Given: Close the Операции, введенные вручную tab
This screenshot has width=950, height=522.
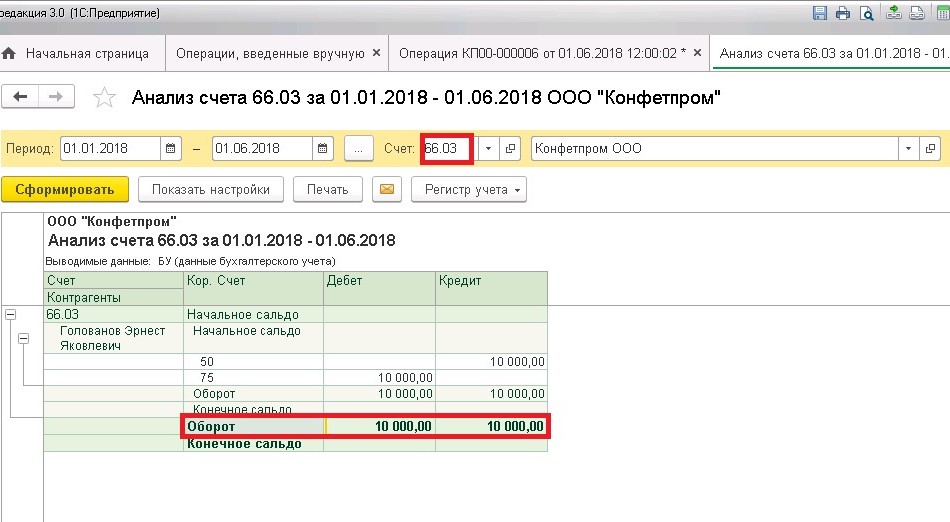Looking at the screenshot, I should (x=376, y=53).
